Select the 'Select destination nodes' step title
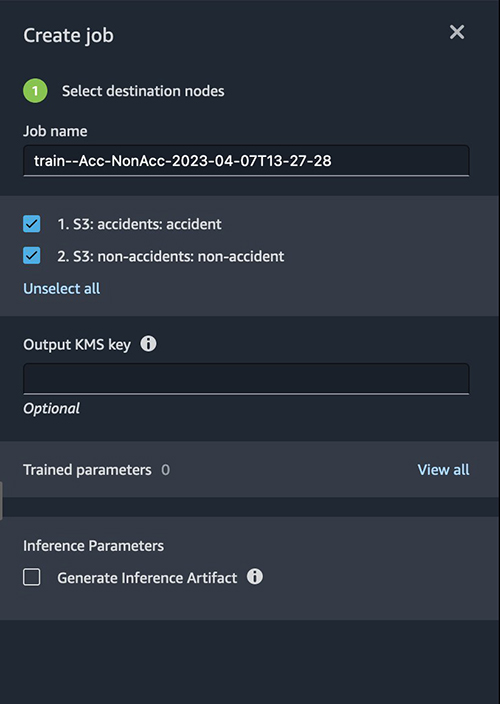500x704 pixels. pos(143,91)
